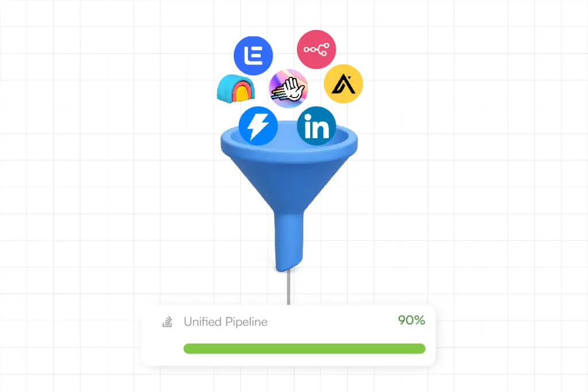Select the white Unified Pipeline card
The image size is (588, 392).
tap(288, 335)
